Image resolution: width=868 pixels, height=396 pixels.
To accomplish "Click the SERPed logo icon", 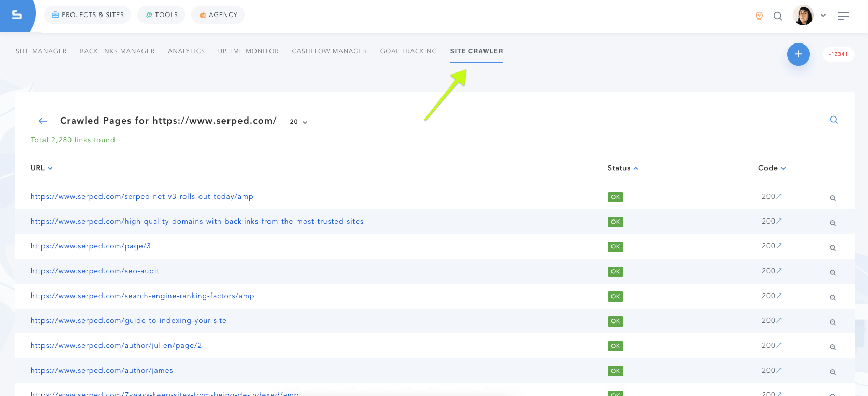I will click(17, 15).
